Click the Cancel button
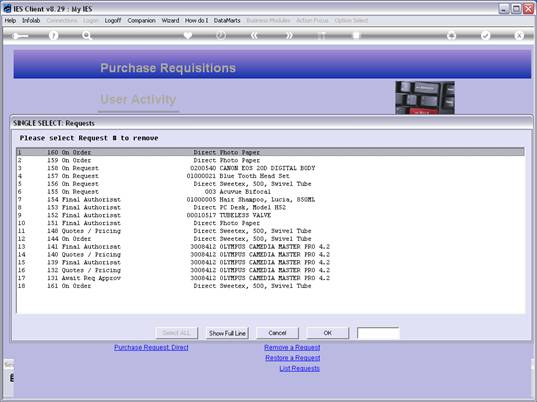 [x=277, y=333]
